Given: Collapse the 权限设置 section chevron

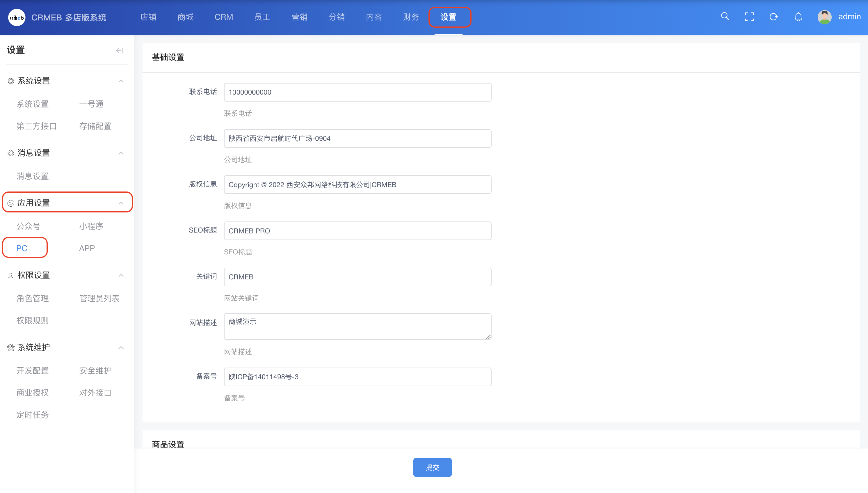Looking at the screenshot, I should point(121,275).
